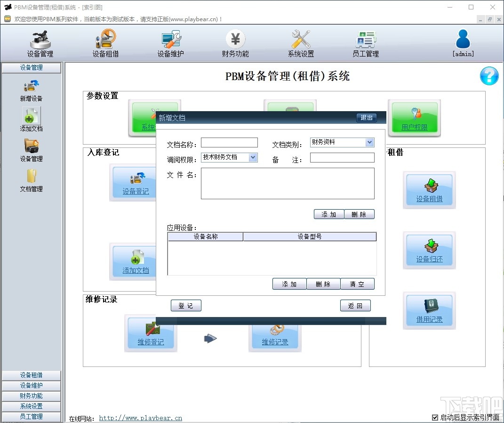Toggle the 启动后显示索引界面 checkbox
This screenshot has width=504, height=423.
(435, 417)
